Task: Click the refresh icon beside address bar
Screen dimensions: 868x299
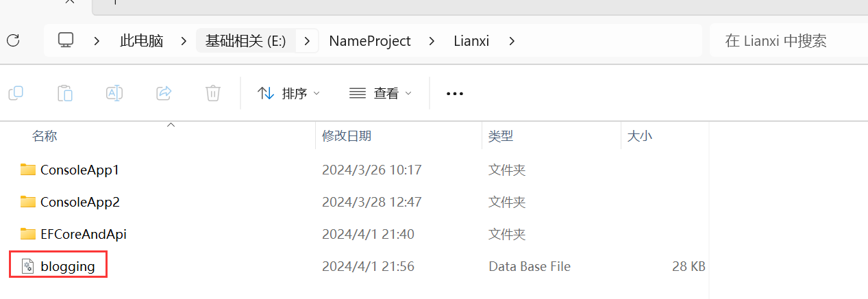Action: point(13,40)
